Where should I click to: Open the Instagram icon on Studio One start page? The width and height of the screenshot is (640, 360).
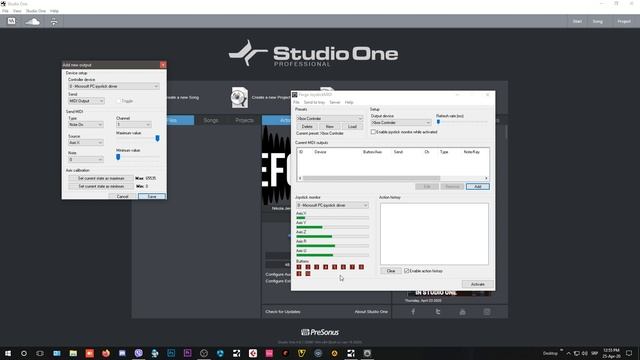point(487,312)
